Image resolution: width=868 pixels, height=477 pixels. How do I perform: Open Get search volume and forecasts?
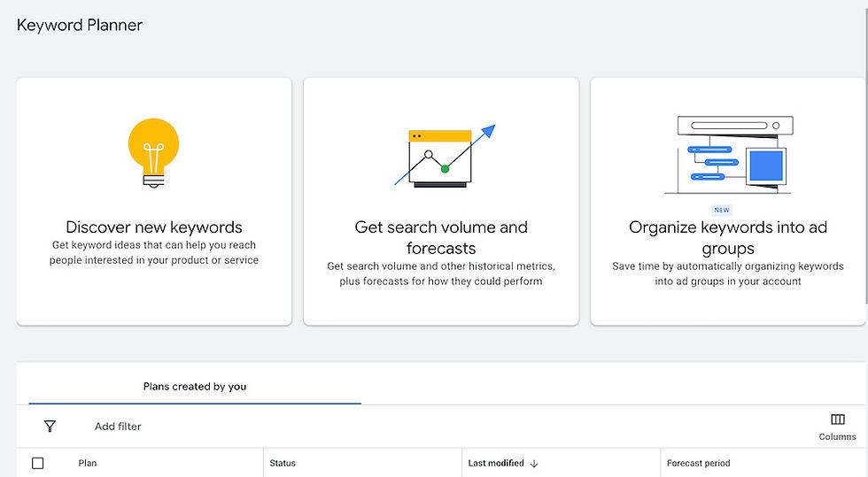tap(441, 202)
